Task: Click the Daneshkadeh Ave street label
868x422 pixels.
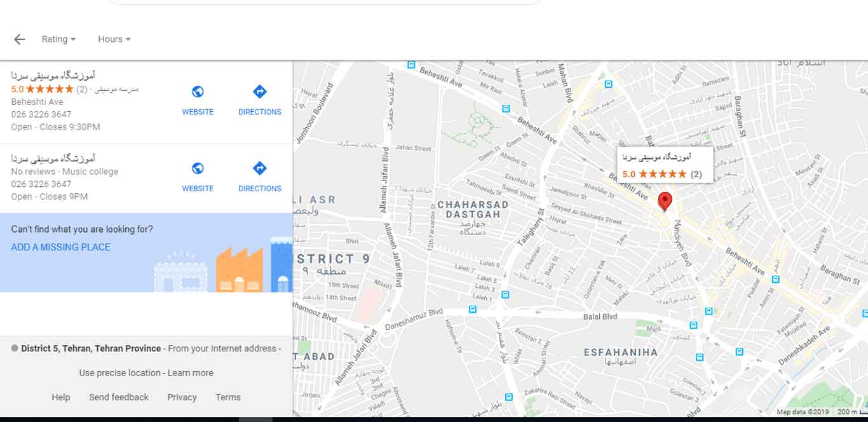Action: tap(804, 346)
